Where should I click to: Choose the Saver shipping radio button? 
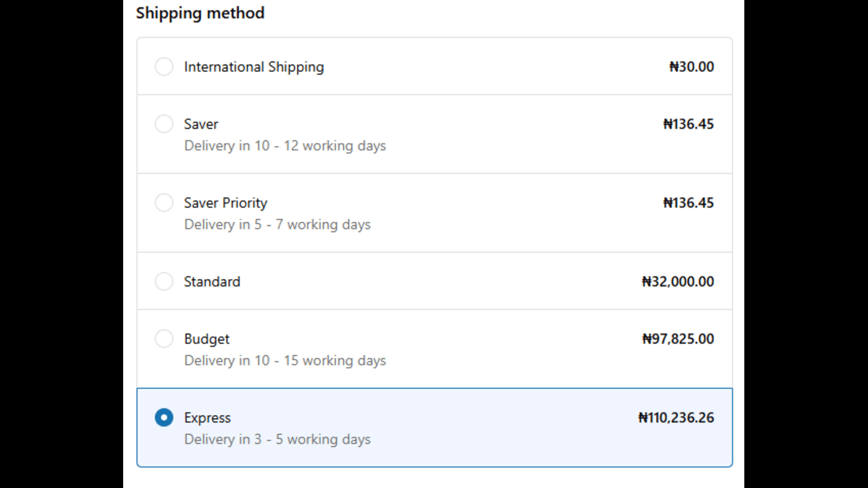coord(164,124)
